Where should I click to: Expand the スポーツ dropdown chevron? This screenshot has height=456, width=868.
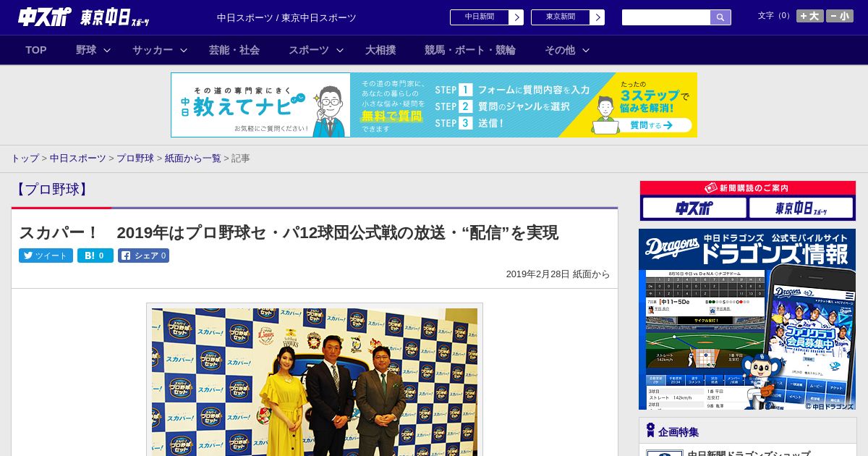coord(340,51)
